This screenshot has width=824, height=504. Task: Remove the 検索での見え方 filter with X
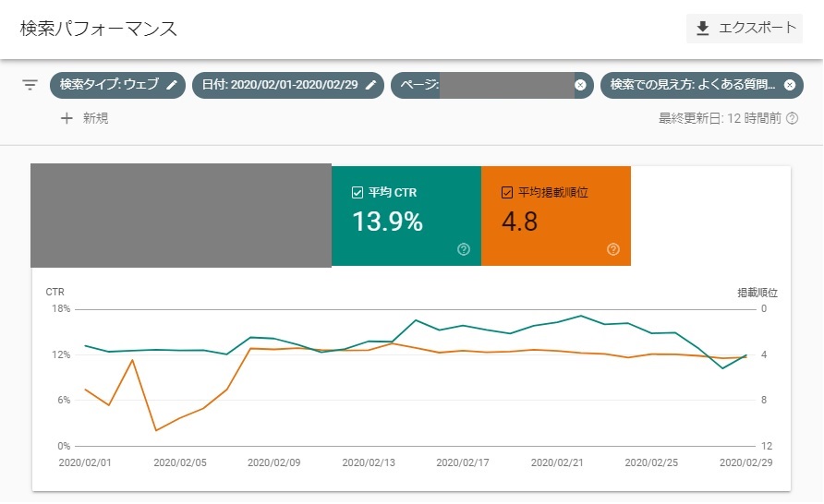789,85
